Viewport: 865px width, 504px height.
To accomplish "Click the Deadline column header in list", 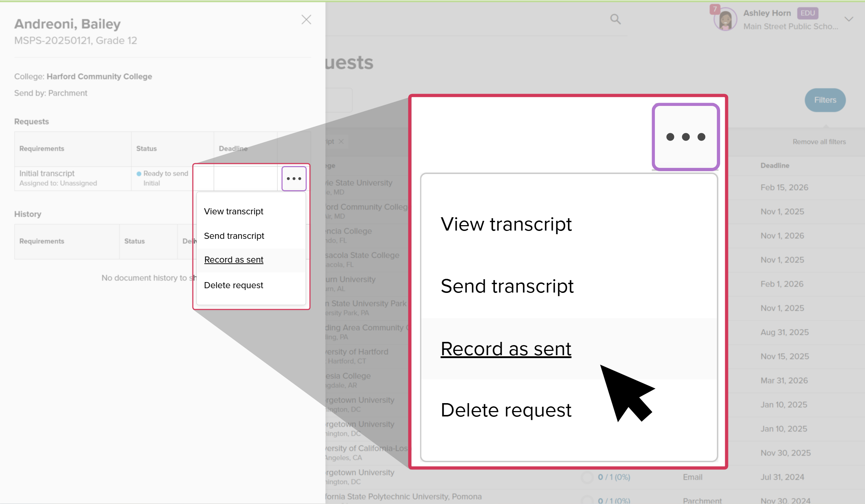I will [775, 166].
